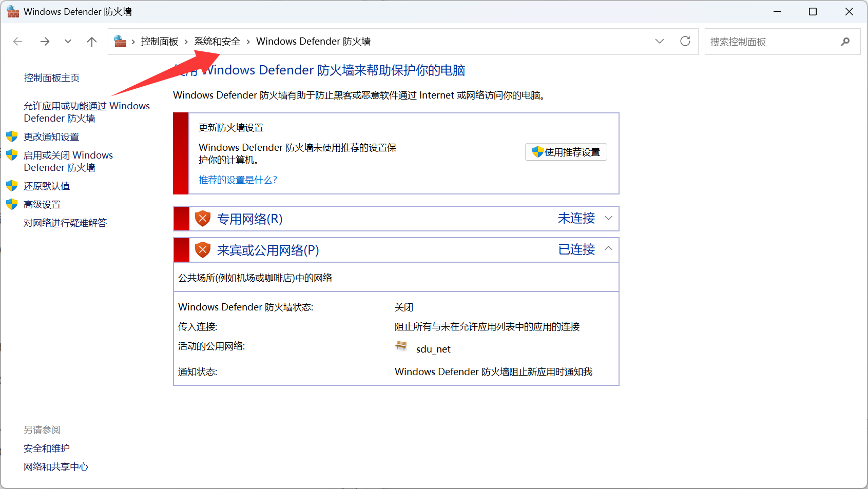Image resolution: width=868 pixels, height=489 pixels.
Task: Open 对网络进行疑难解答 link
Action: coord(65,223)
